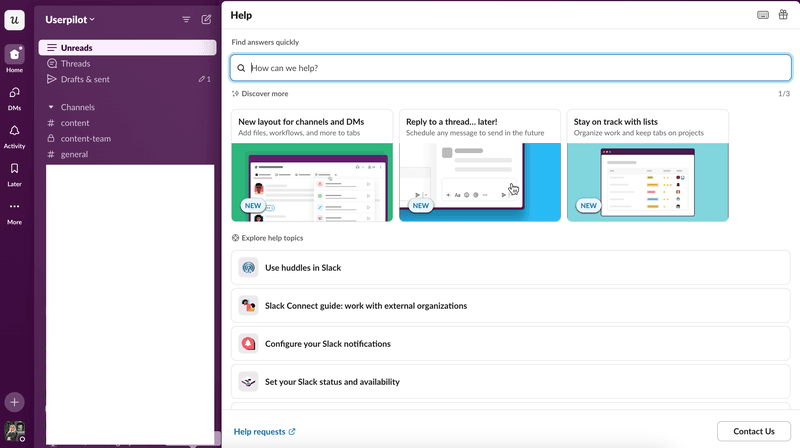Open the Userpilot workspace logo
Image resolution: width=800 pixels, height=448 pixels.
coord(14,20)
